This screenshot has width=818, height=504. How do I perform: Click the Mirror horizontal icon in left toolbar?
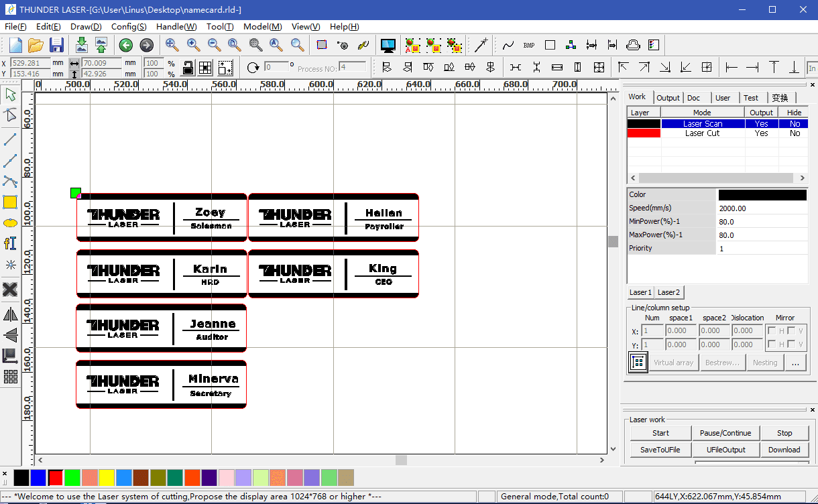[10, 314]
